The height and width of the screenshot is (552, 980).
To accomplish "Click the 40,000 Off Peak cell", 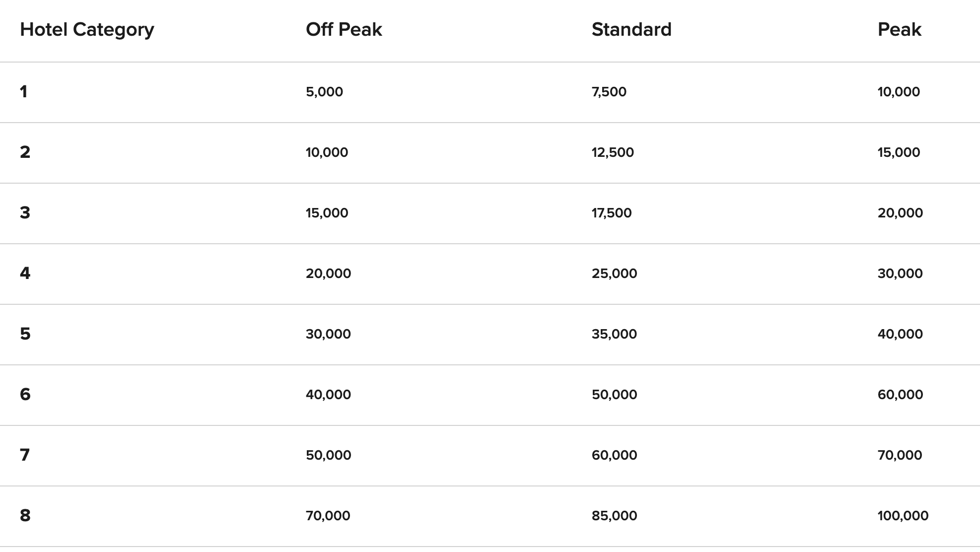I will pos(328,395).
